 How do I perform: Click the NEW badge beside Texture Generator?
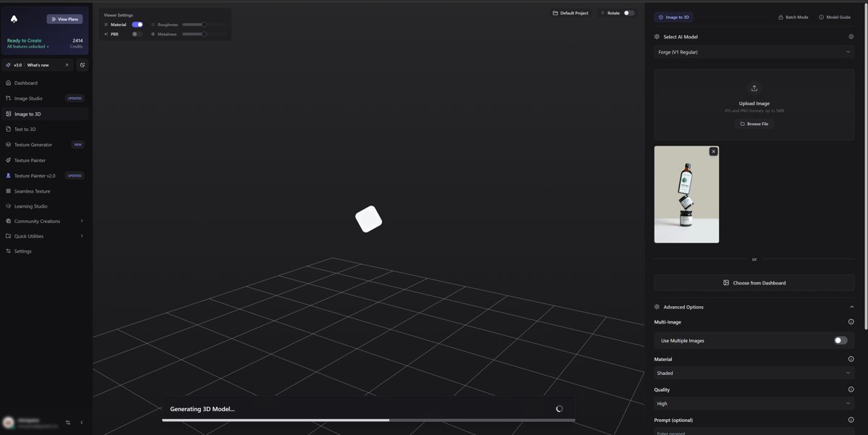tap(78, 145)
